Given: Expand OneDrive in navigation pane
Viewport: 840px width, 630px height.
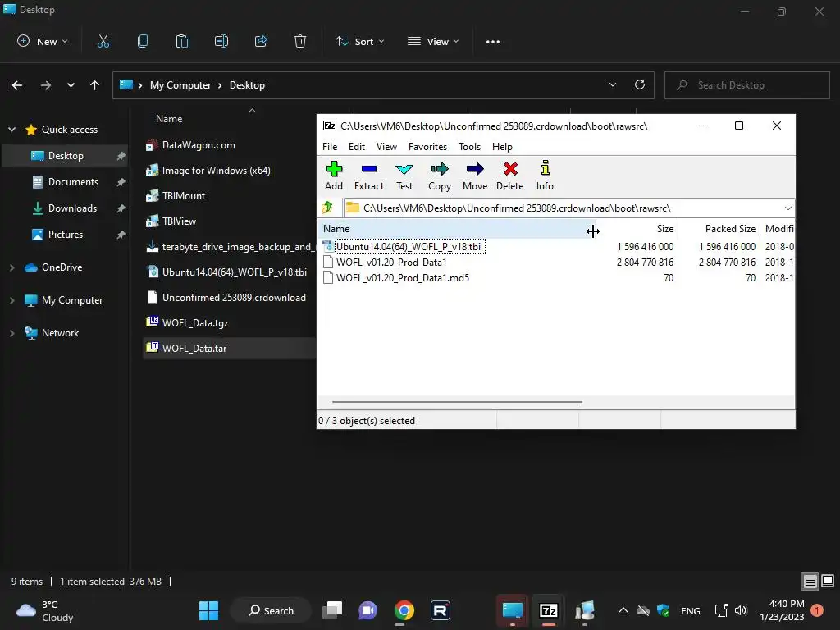Looking at the screenshot, I should (11, 267).
